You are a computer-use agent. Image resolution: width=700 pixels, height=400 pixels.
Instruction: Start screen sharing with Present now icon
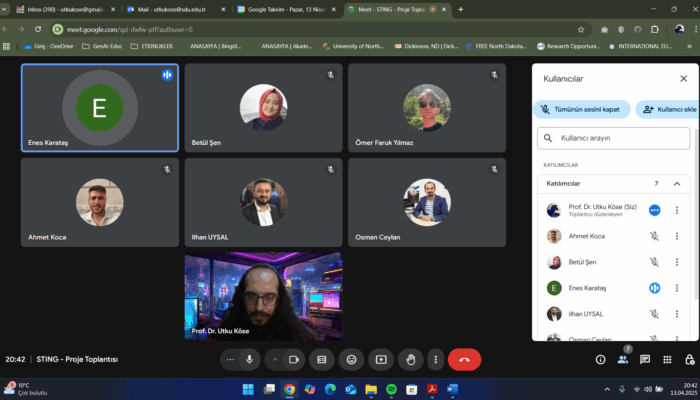[x=380, y=359]
